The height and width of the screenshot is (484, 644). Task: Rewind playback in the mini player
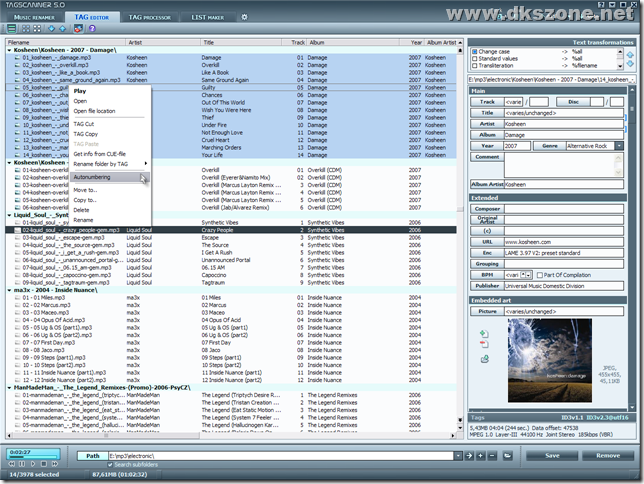tap(12, 464)
